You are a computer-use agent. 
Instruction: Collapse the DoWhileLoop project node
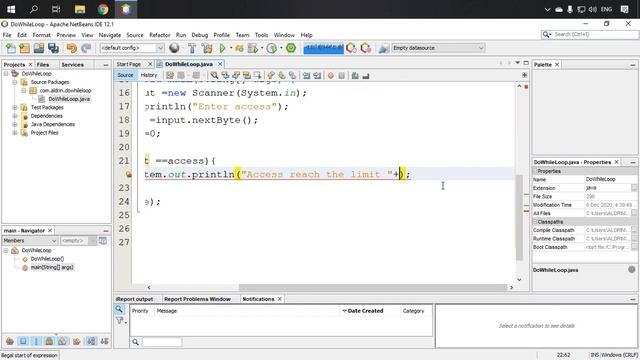click(x=6, y=74)
